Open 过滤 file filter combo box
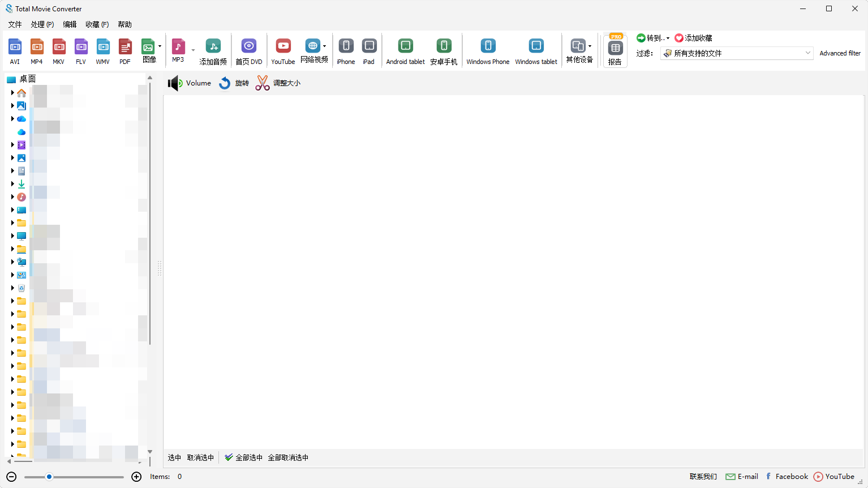Viewport: 868px width, 488px height. pyautogui.click(x=737, y=53)
